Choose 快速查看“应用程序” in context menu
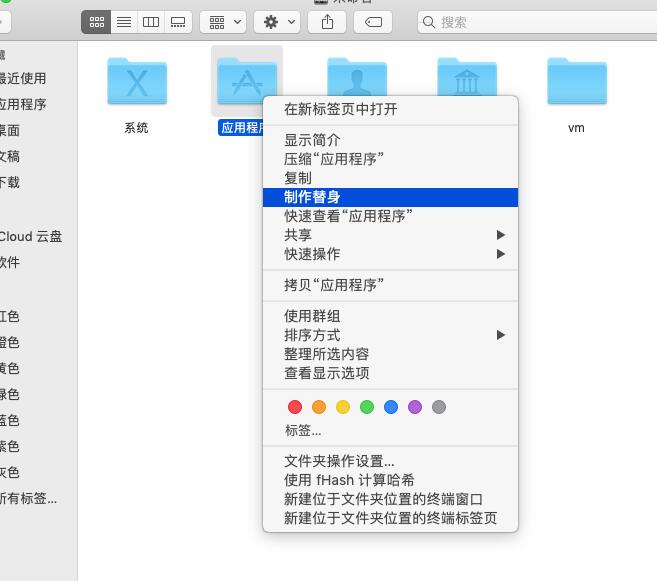Screen dimensions: 657x581 coord(391,216)
